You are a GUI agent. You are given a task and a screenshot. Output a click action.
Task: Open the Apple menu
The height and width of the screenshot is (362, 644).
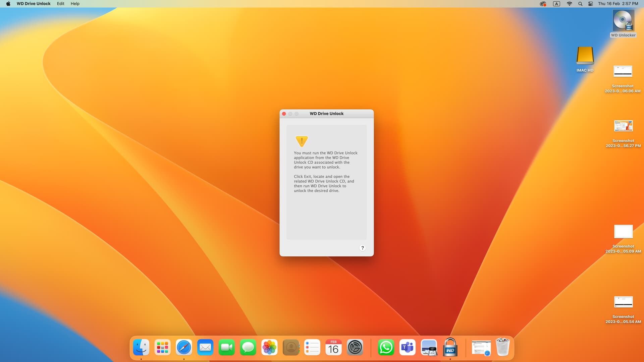point(8,4)
